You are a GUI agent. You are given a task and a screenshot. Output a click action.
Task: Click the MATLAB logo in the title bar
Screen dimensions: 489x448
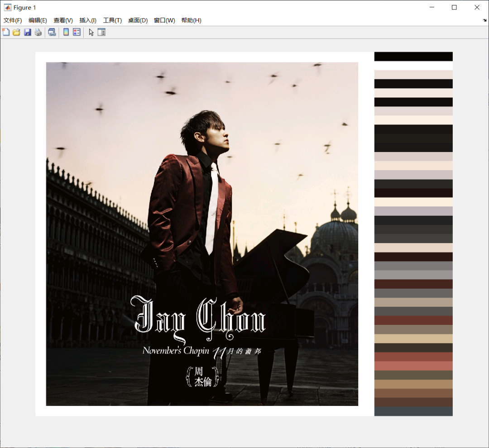[x=8, y=8]
